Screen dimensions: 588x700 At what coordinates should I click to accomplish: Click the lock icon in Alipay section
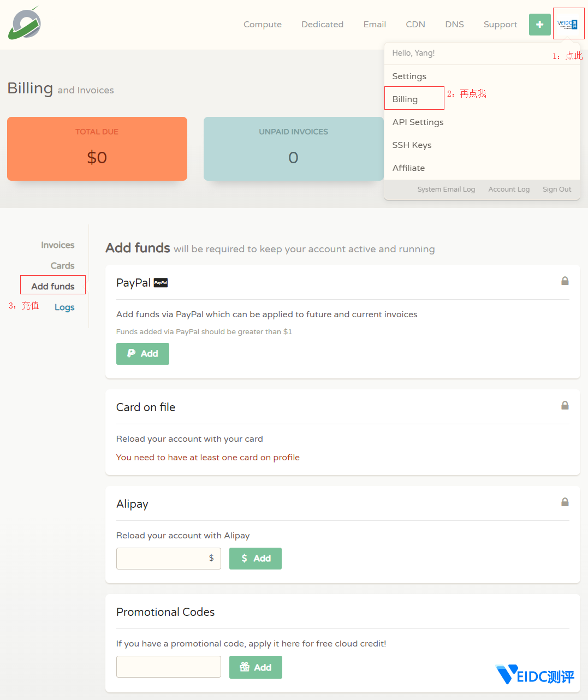point(565,502)
